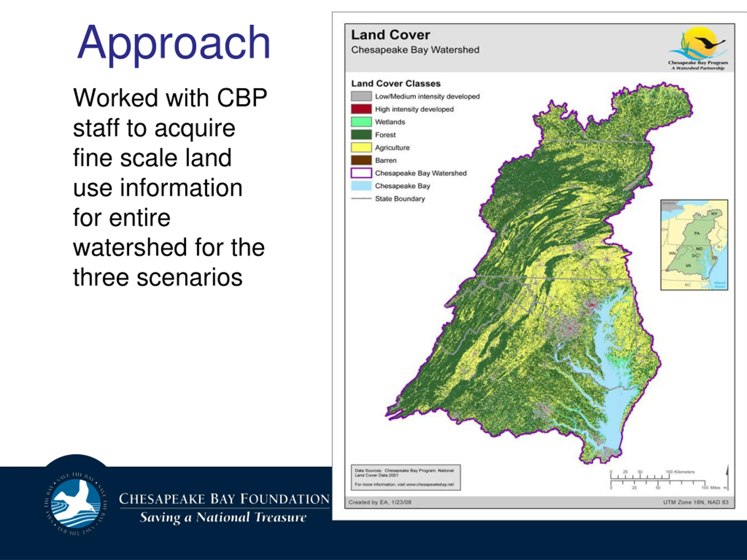Click 'Created by EA, 1/23/08' footer text

tap(380, 502)
